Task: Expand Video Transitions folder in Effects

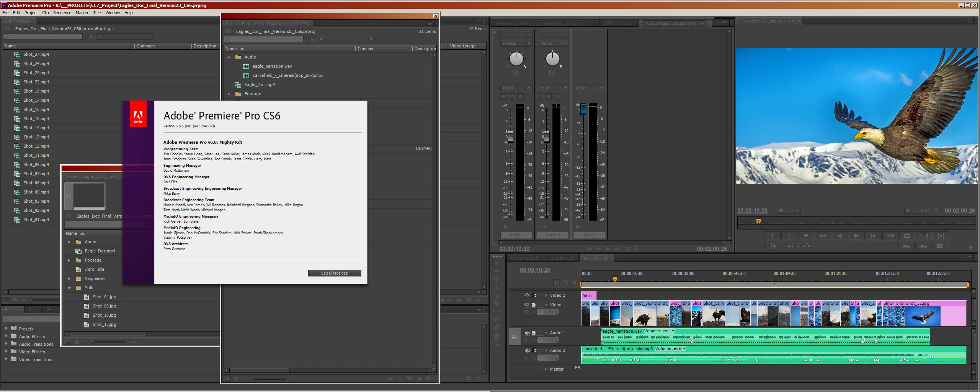Action: [x=6, y=359]
